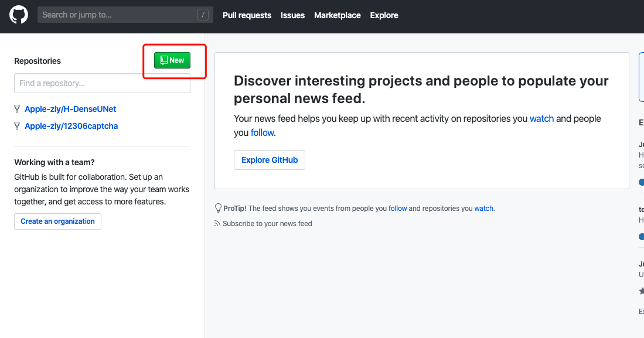The width and height of the screenshot is (644, 338).
Task: Click the repo book icon on New button
Action: click(164, 60)
